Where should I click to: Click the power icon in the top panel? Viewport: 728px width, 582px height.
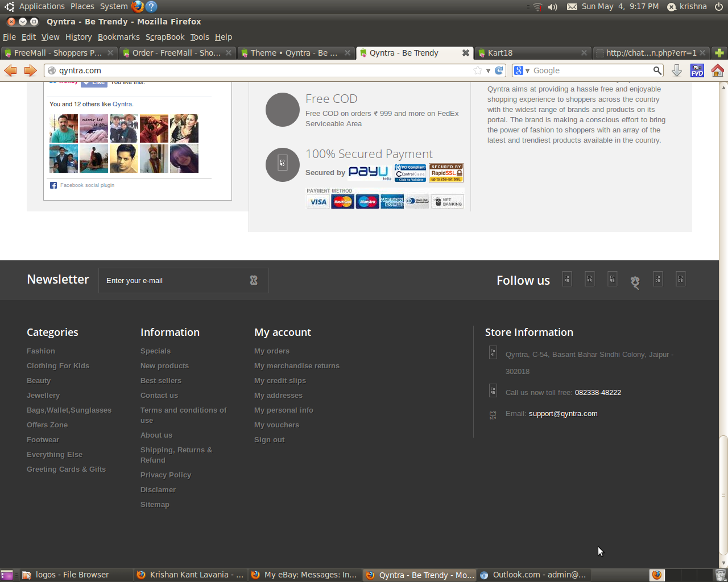point(719,7)
